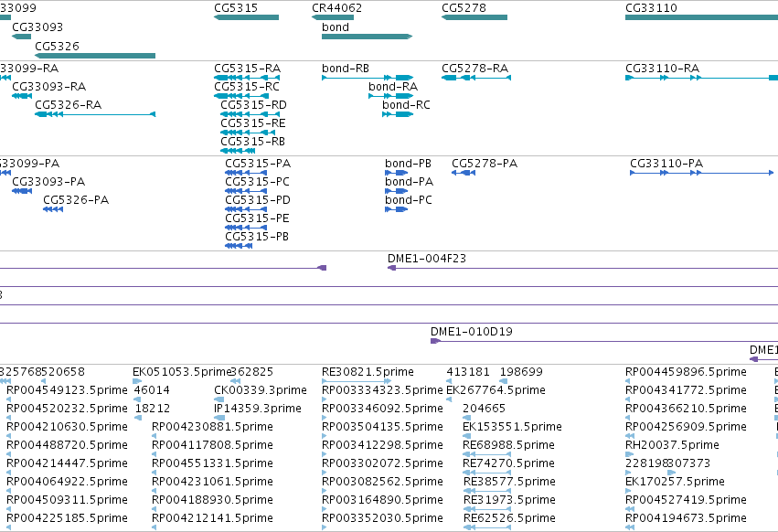Click EST EK051053.5prime

[182, 372]
